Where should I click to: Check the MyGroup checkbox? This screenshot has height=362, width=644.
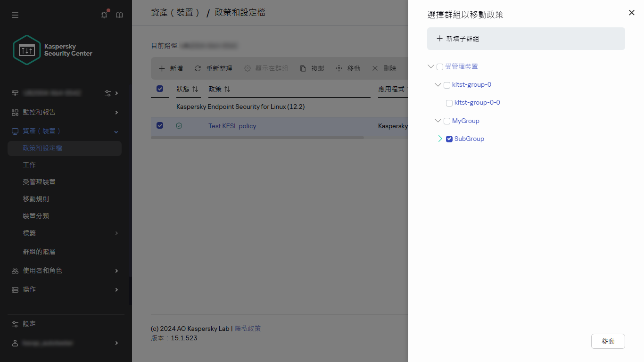coord(446,121)
